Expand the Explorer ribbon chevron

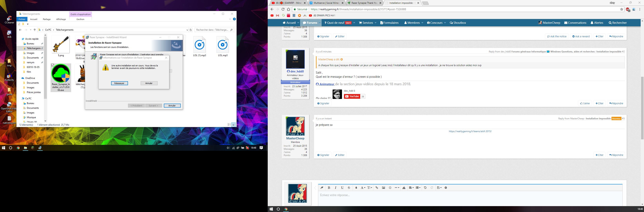pyautogui.click(x=230, y=19)
